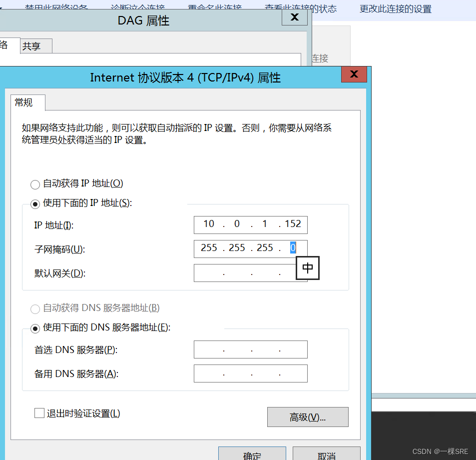Viewport: 476px width, 460px height.
Task: Click the 备用 DNS 服务器 field
Action: pos(250,373)
